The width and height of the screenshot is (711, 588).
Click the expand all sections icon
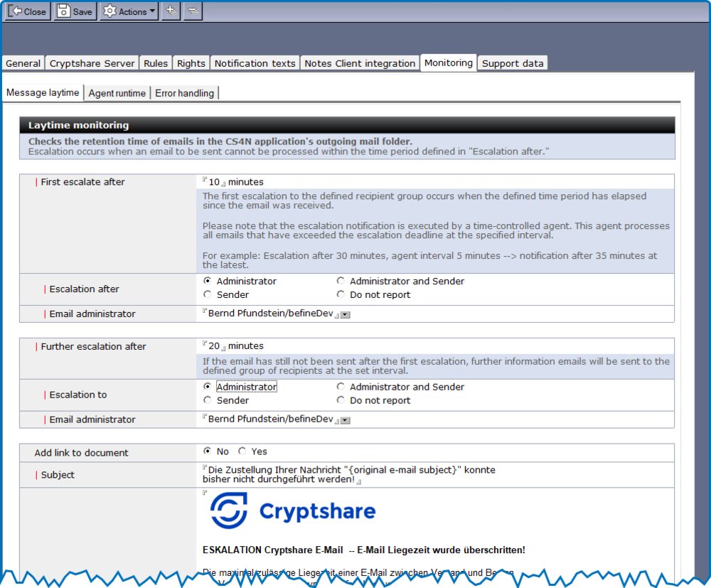[x=171, y=11]
